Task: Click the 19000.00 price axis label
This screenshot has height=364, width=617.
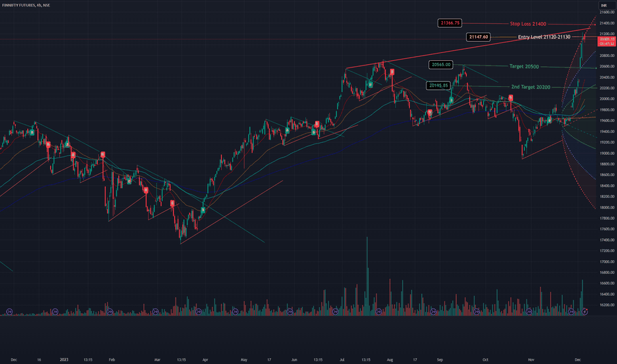Action: click(607, 154)
